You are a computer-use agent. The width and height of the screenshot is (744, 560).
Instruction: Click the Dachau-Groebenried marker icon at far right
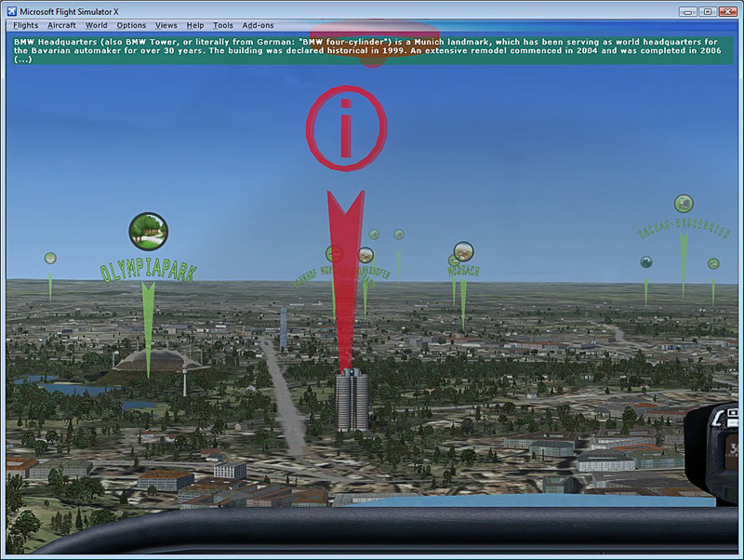684,204
